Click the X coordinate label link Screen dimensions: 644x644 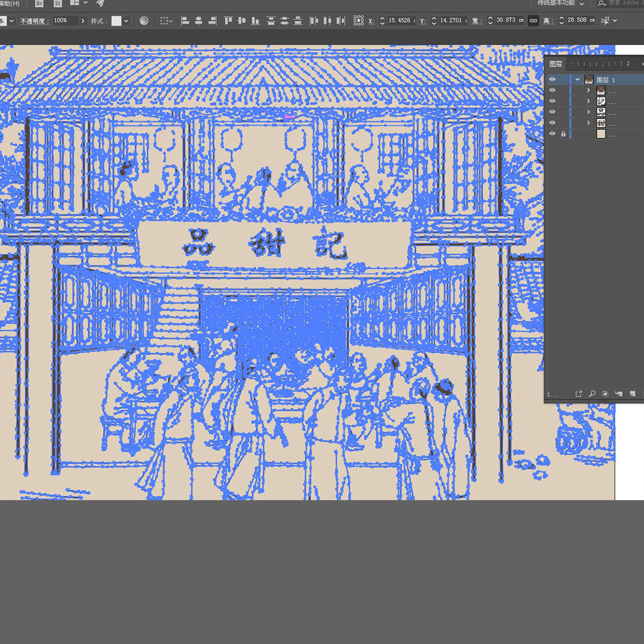[x=371, y=21]
